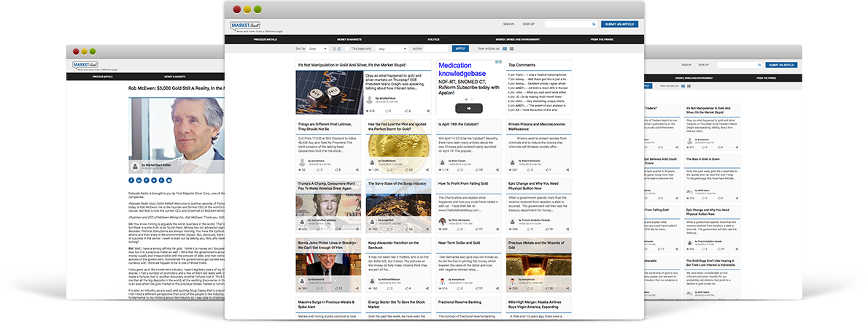Click the search field in the front window

click(568, 24)
